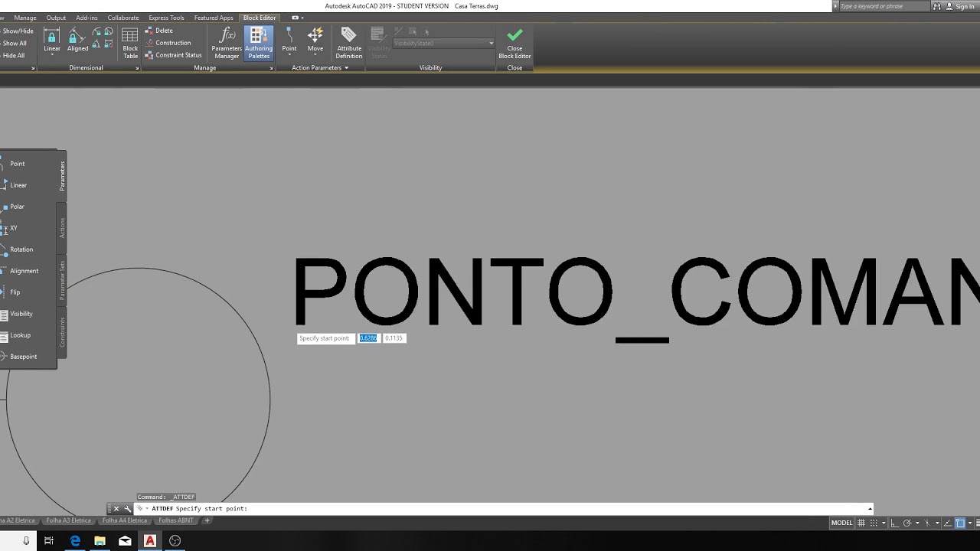Open the Parameters Manager
This screenshot has width=980, height=551.
(x=227, y=43)
